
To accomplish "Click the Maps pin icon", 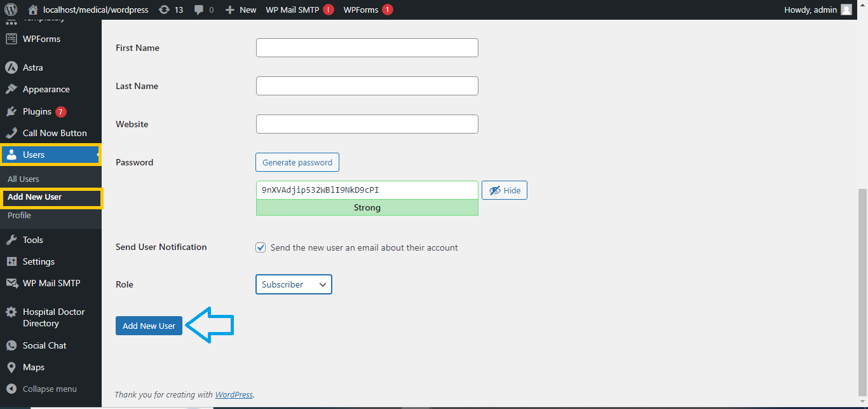I will tap(11, 367).
